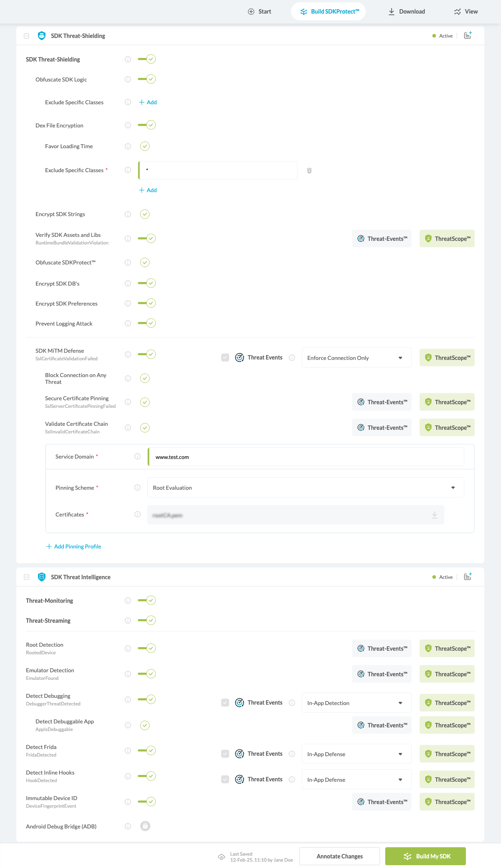Open ThreatScope™ for Root Detection
Screen dimensions: 501x868
click(446, 648)
